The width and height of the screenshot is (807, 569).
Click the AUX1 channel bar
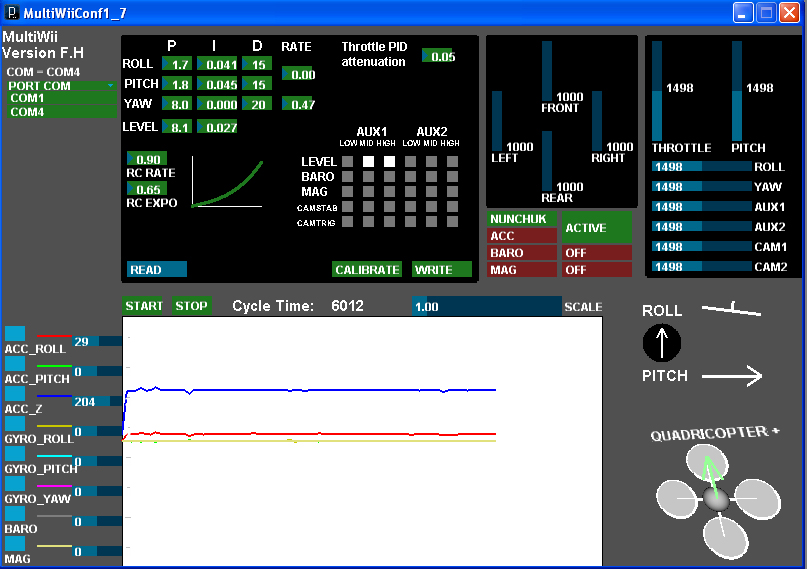coord(702,206)
